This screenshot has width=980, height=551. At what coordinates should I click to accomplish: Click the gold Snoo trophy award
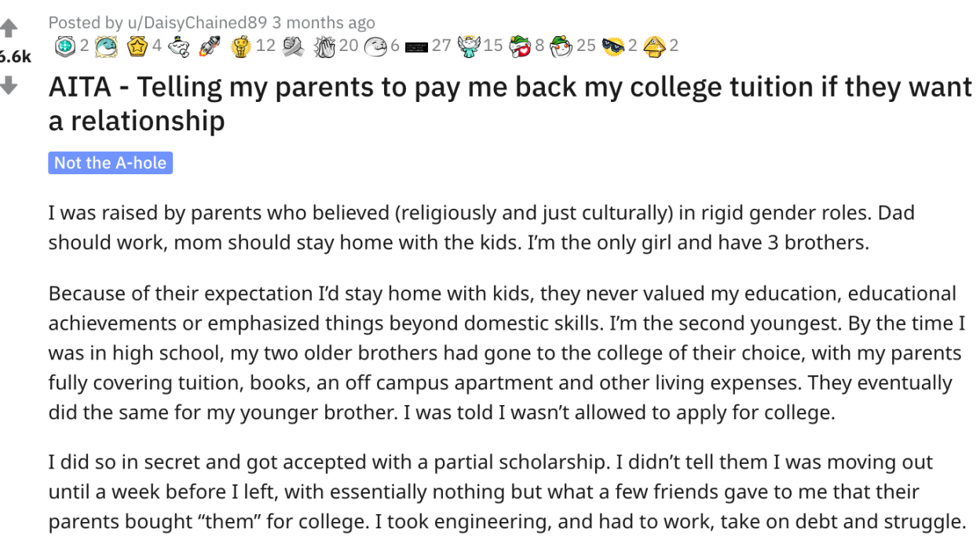[x=241, y=46]
